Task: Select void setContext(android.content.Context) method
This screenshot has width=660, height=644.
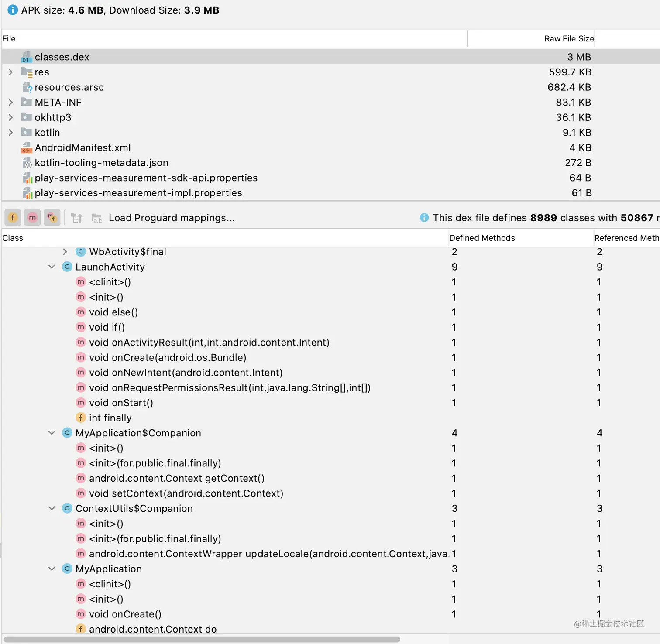Action: (330, 493)
